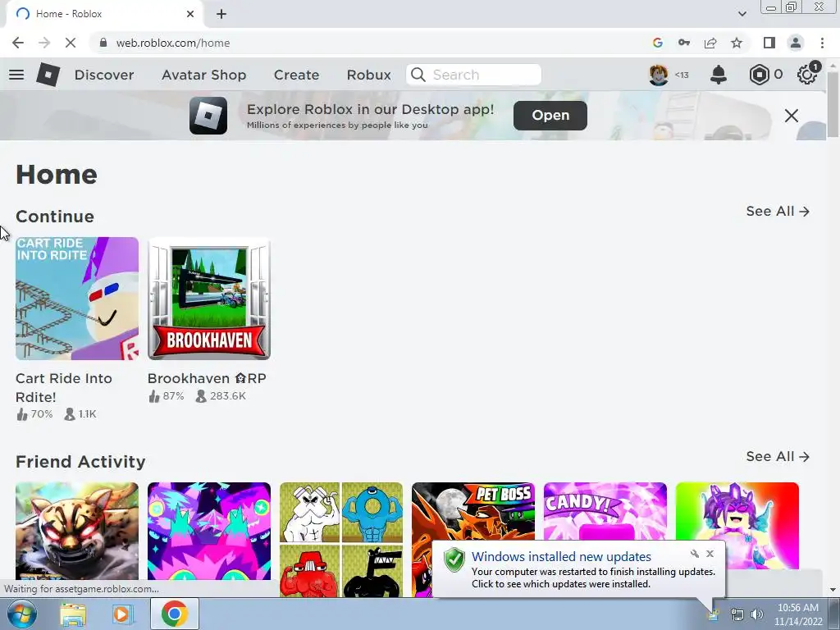
Task: Open Cart Ride Into Rdite thumbnail
Action: point(77,299)
